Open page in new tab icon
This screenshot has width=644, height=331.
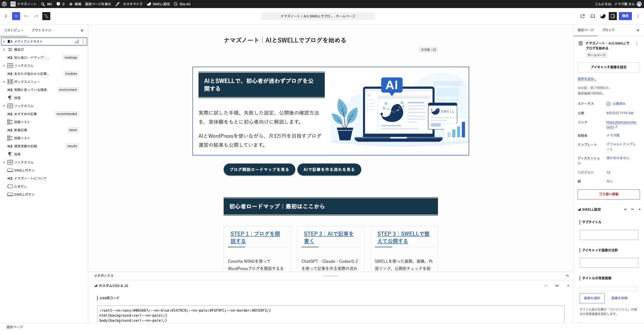(x=583, y=16)
